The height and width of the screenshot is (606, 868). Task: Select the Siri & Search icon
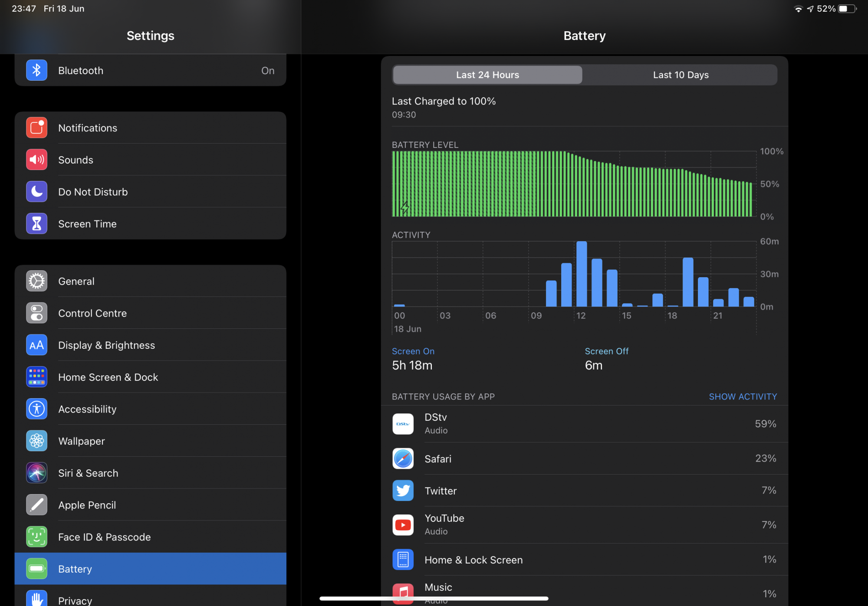click(36, 473)
